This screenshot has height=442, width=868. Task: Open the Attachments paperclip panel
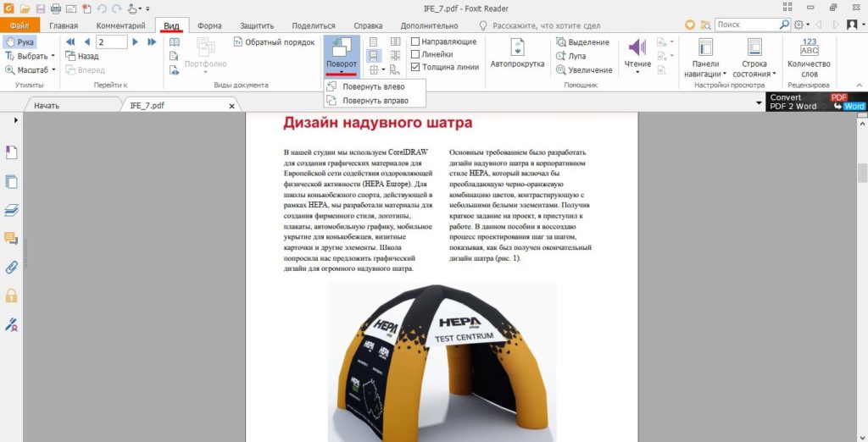pos(11,268)
